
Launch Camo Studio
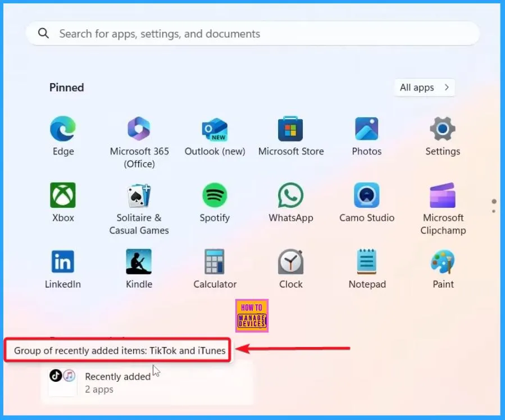click(x=366, y=203)
